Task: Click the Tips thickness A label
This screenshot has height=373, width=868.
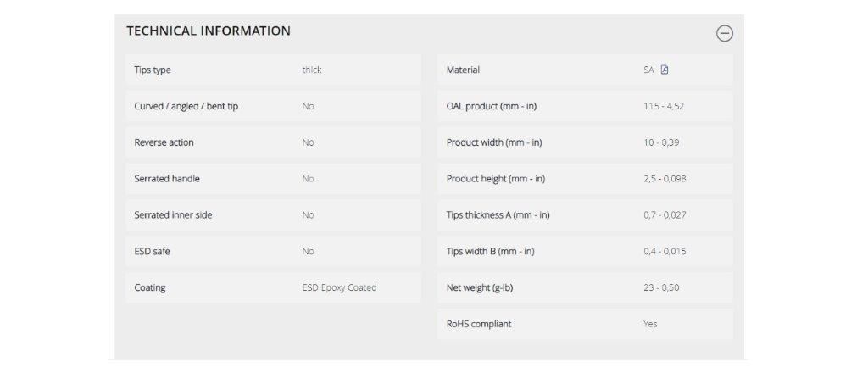Action: click(498, 214)
